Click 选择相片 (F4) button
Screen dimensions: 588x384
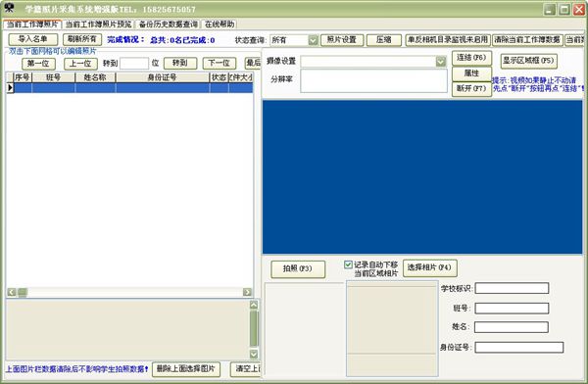pyautogui.click(x=430, y=267)
